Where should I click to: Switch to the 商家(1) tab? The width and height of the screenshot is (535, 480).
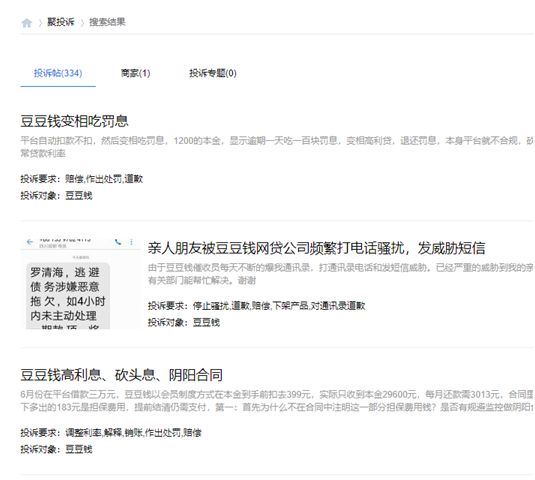click(x=135, y=73)
